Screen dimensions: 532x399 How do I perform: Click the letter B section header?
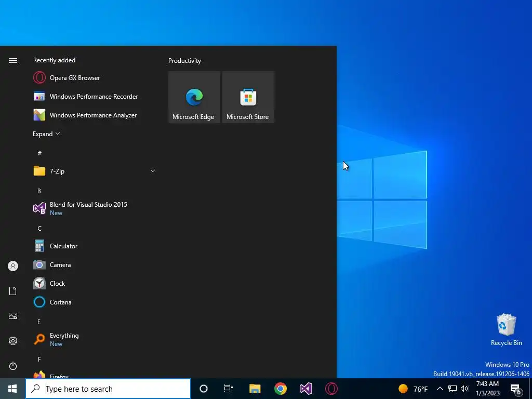click(39, 191)
